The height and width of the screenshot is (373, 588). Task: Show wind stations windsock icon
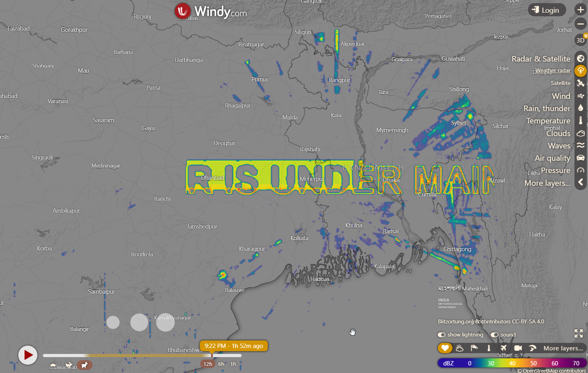click(474, 348)
